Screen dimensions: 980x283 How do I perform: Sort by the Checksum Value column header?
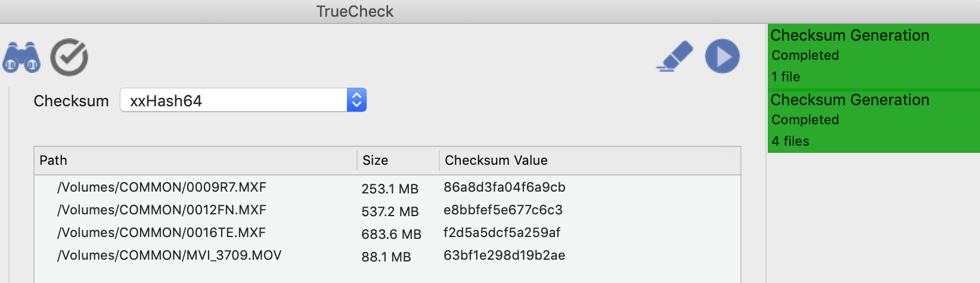point(590,161)
